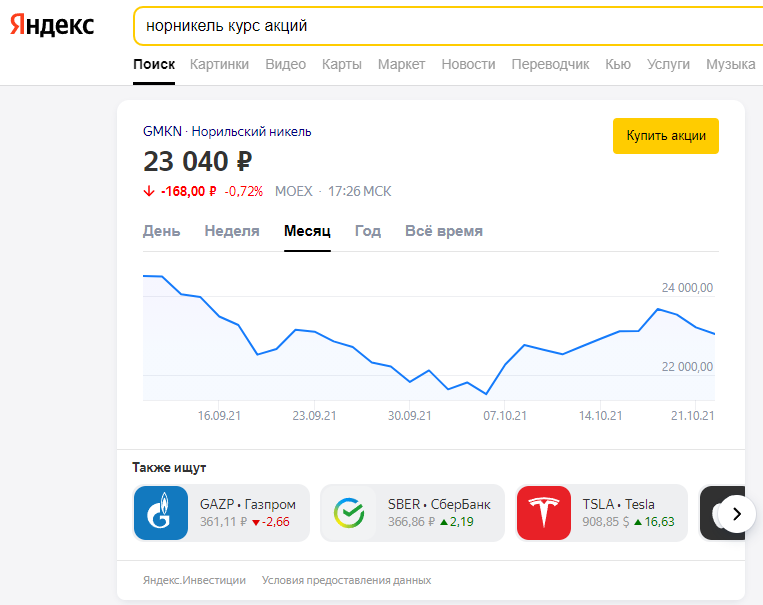
Task: Click the 30.09.21 date label
Action: click(410, 416)
